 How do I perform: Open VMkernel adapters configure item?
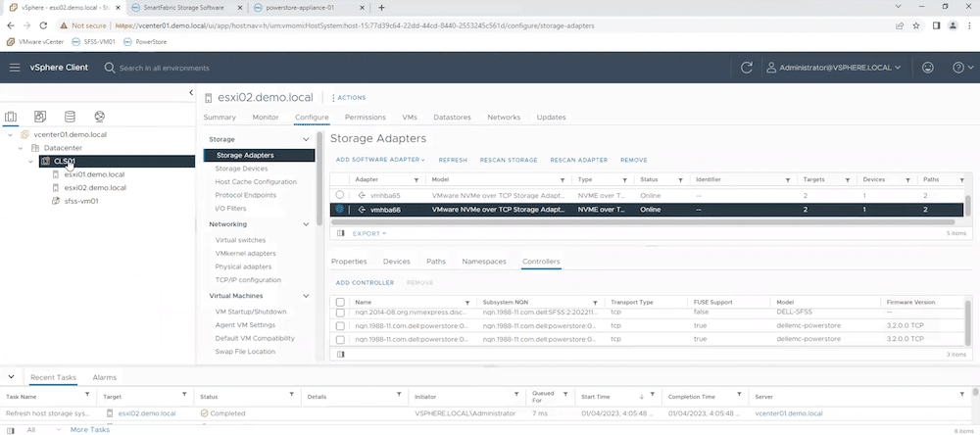pyautogui.click(x=246, y=253)
